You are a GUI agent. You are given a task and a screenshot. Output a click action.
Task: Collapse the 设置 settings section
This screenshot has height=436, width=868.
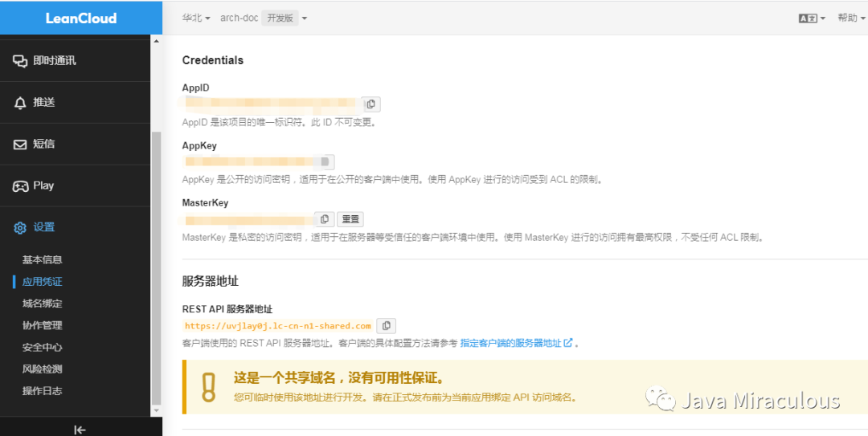tap(76, 227)
